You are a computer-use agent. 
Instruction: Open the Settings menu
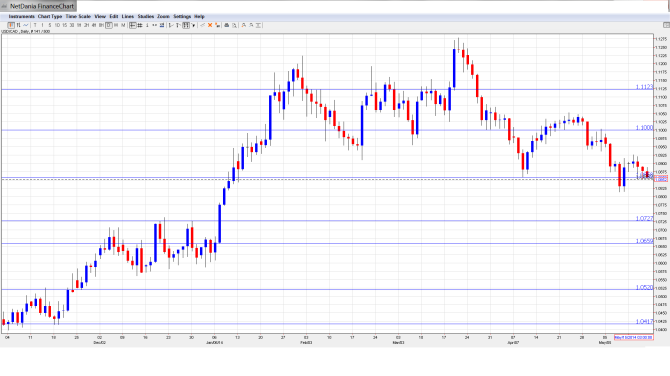click(x=182, y=16)
